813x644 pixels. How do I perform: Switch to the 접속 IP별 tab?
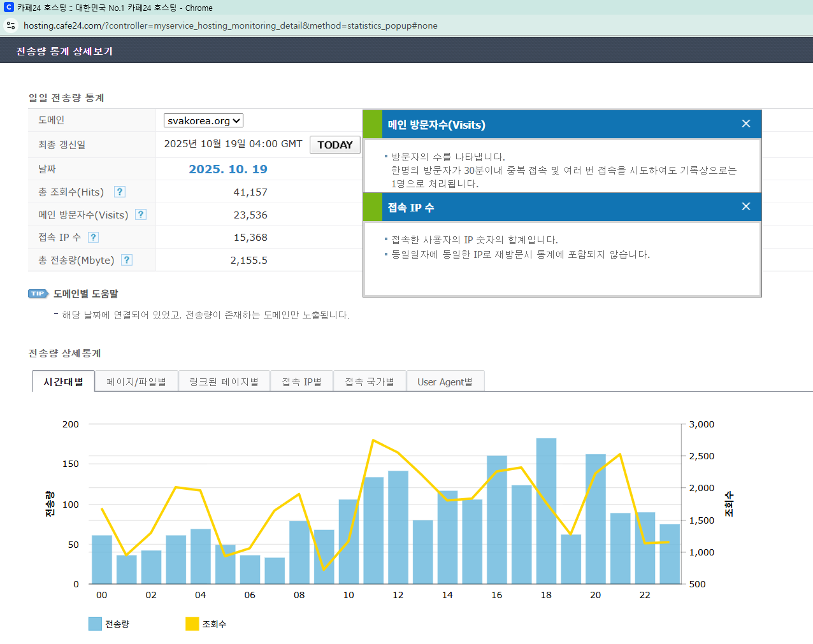[x=301, y=382]
